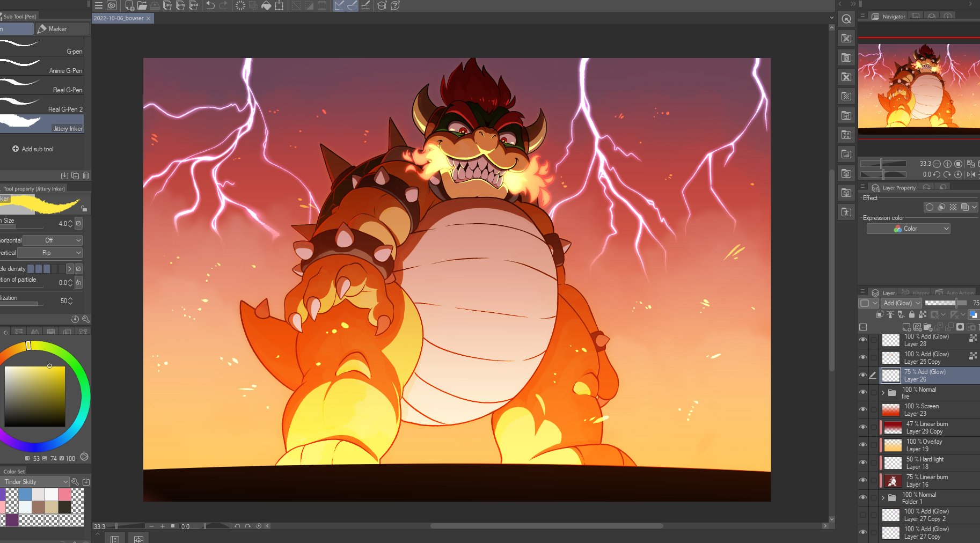Toggle visibility of the fire folder
The height and width of the screenshot is (543, 980).
click(x=863, y=392)
